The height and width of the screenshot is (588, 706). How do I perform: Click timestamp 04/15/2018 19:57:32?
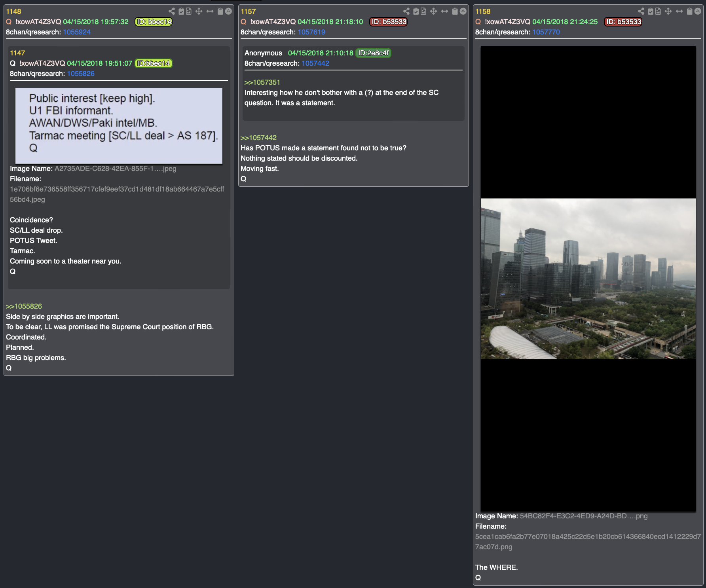pos(96,22)
